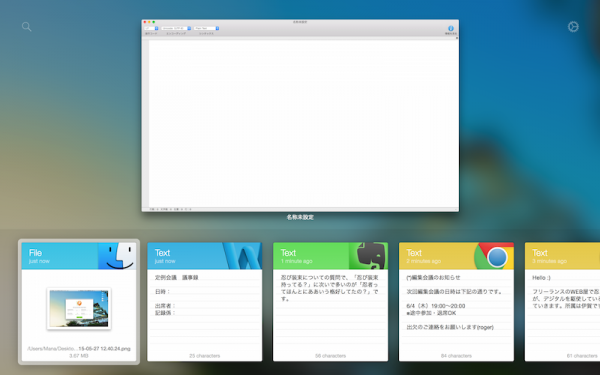Click file path ending 15-05-27 12.40.24.png
Viewport: 600px width, 375px height.
pos(79,349)
